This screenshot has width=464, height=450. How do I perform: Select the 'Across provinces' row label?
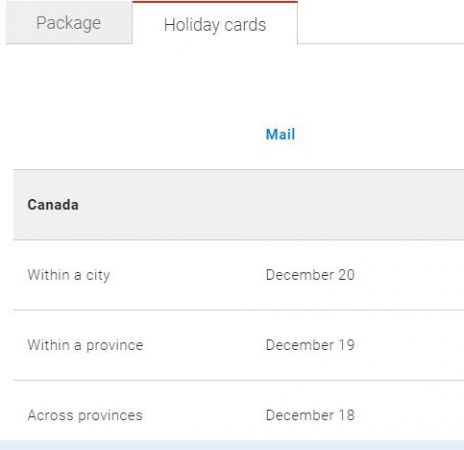(85, 415)
